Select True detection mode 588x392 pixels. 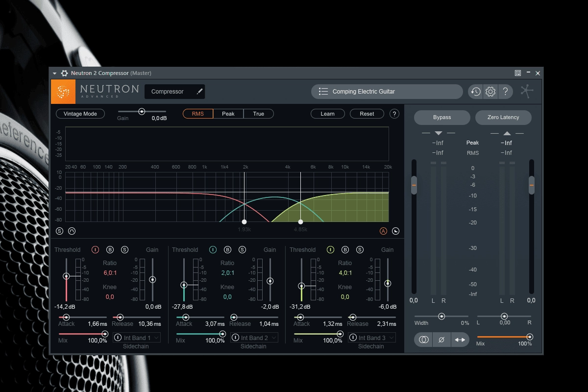point(259,114)
